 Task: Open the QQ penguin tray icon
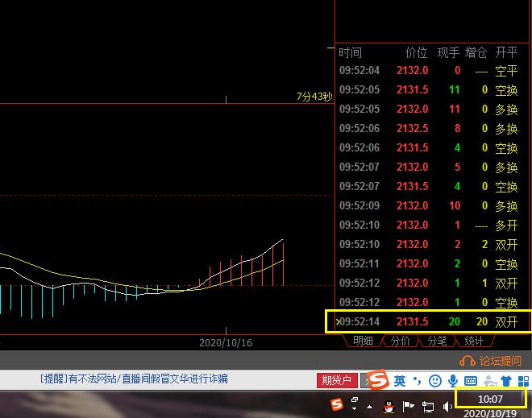click(x=389, y=406)
